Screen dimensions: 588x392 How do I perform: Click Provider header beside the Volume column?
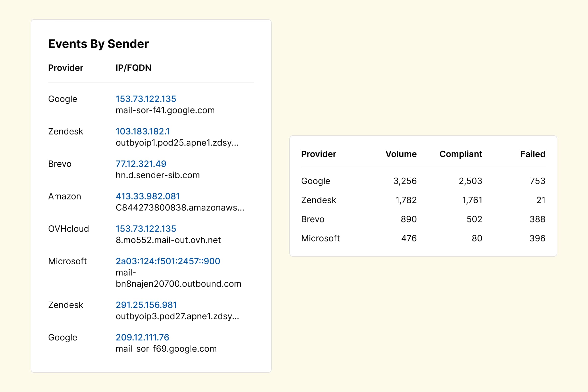click(318, 154)
